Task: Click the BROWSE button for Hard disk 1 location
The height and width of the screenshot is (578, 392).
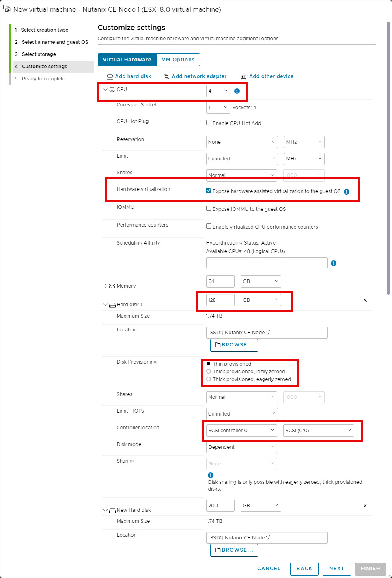Action: click(x=234, y=345)
